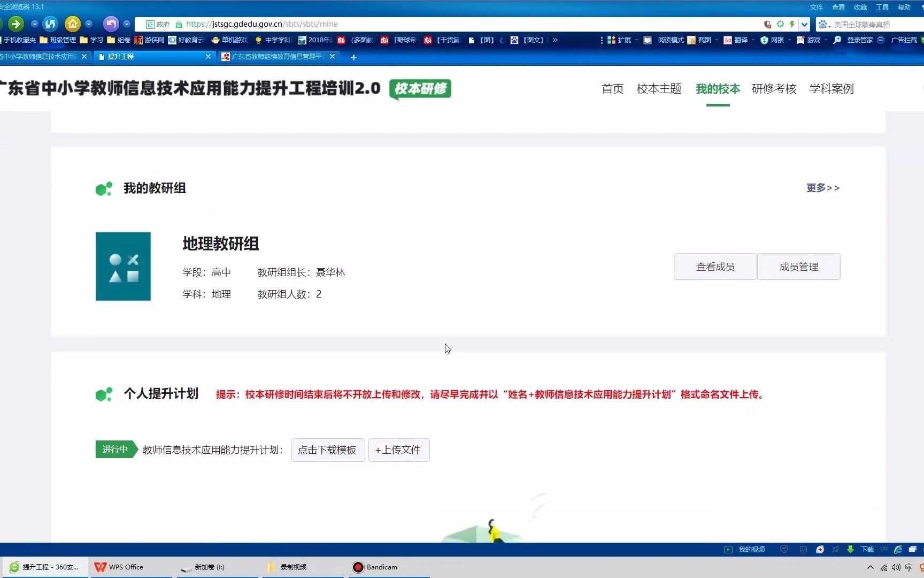Open 阅读模式 reading mode
The width and height of the screenshot is (924, 578).
670,40
